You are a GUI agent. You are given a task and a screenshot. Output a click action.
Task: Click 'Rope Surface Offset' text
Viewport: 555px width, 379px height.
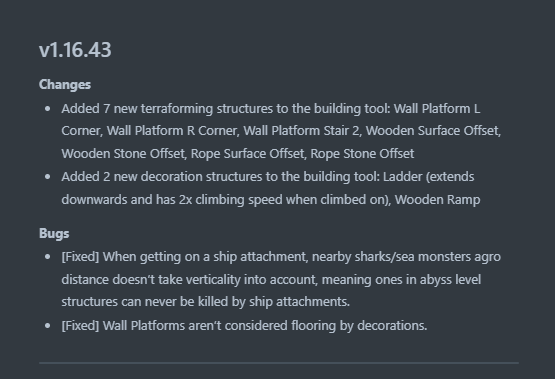tap(247, 154)
